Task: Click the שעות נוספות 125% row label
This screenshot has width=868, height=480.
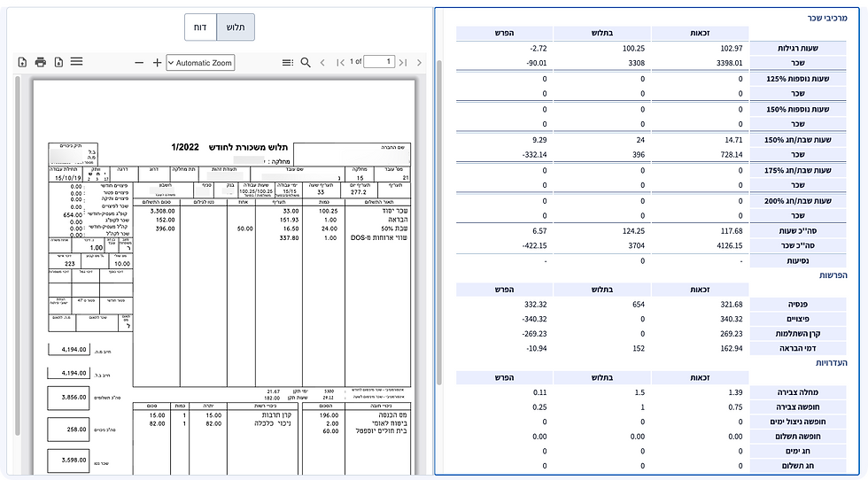Action: [x=798, y=79]
